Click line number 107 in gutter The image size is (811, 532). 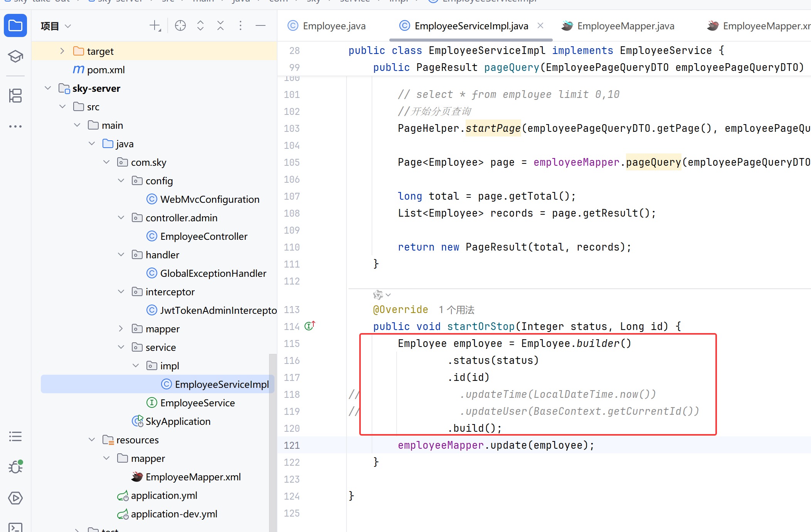(292, 196)
